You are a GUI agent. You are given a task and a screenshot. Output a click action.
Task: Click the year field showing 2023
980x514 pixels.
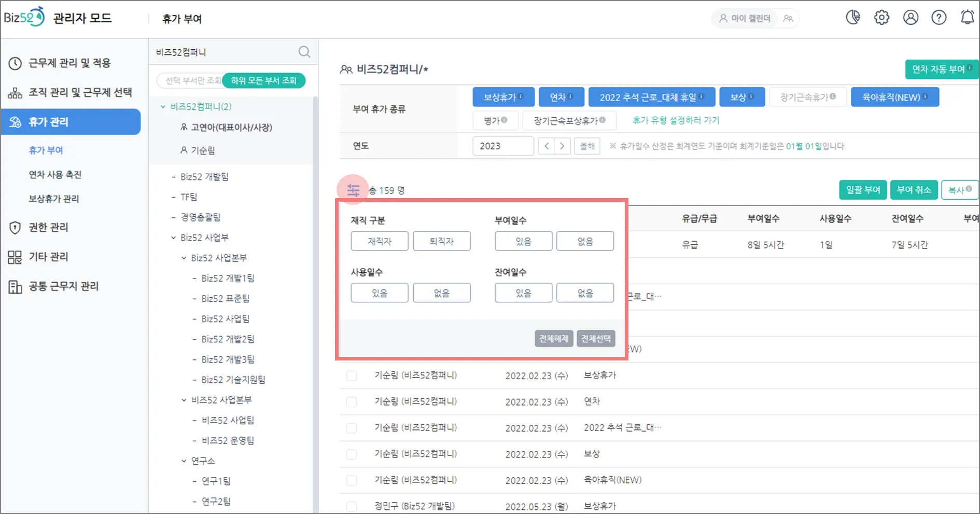click(503, 146)
